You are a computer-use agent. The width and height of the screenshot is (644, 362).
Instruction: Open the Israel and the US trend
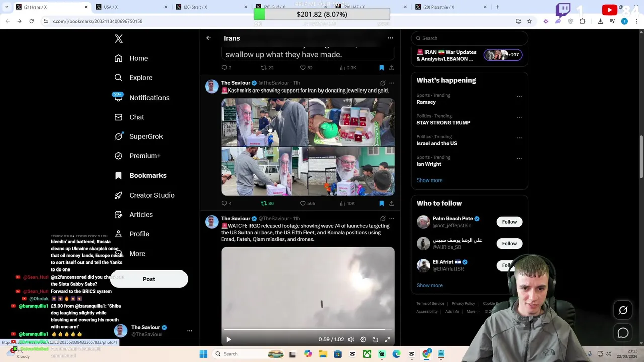pos(437,143)
